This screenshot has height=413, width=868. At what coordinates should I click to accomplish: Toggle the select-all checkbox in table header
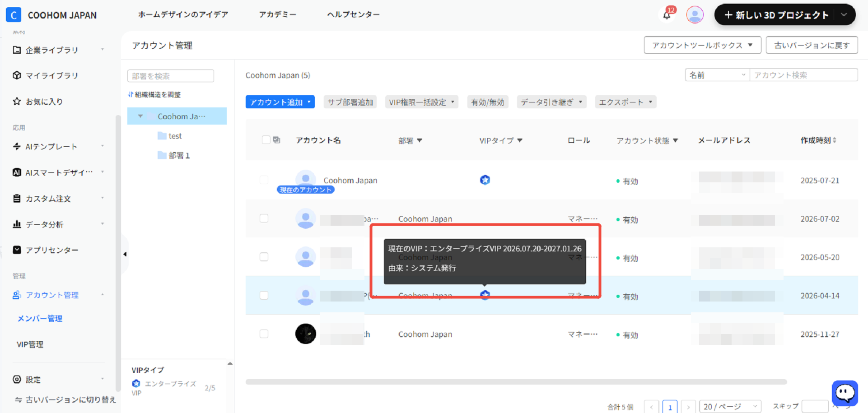coord(266,140)
